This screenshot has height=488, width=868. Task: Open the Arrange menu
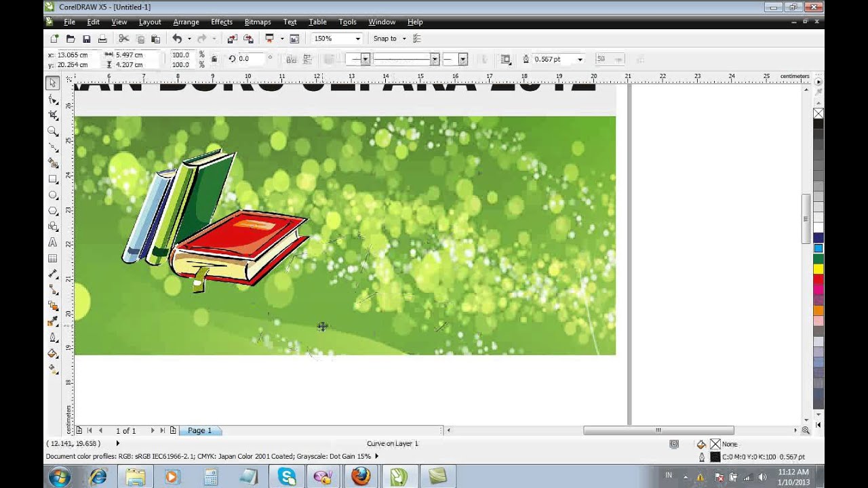tap(186, 22)
